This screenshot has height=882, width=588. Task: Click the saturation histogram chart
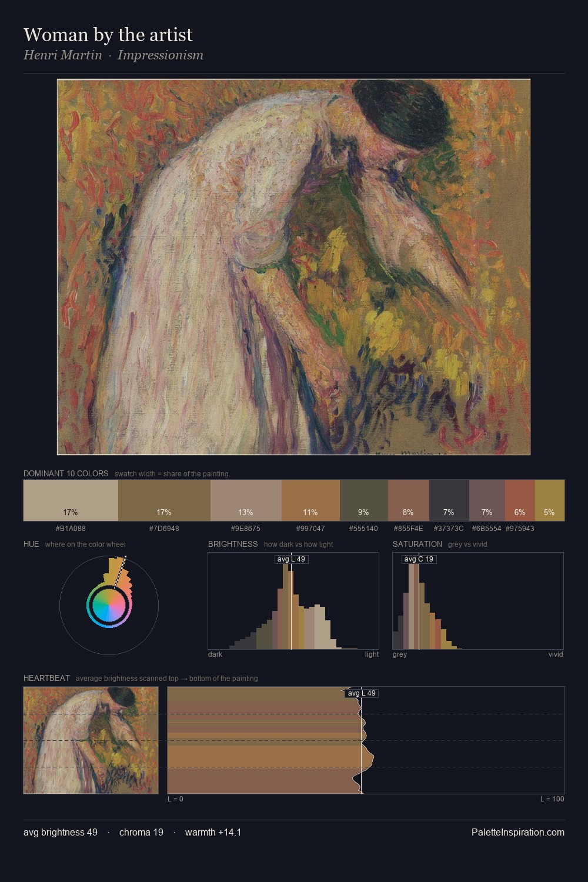click(478, 601)
